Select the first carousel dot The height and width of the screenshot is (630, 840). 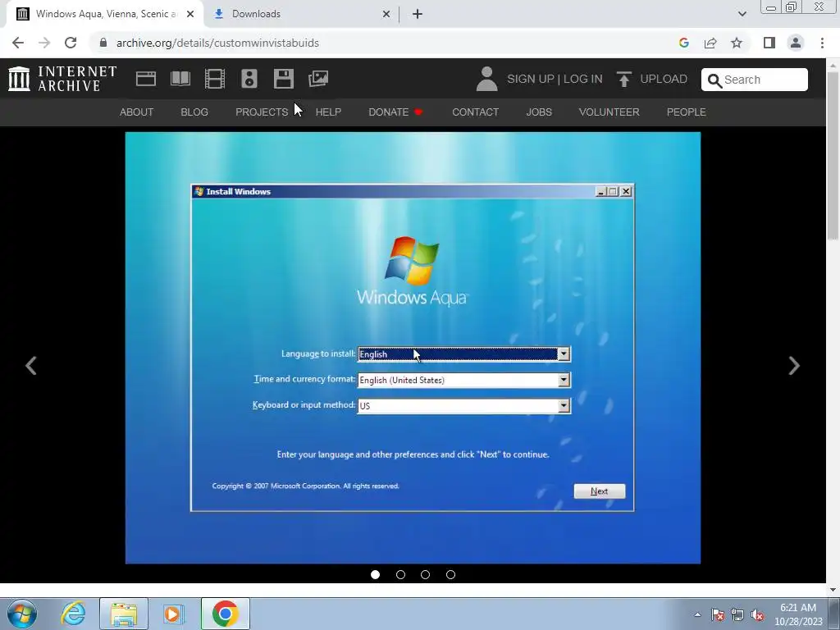pyautogui.click(x=375, y=575)
